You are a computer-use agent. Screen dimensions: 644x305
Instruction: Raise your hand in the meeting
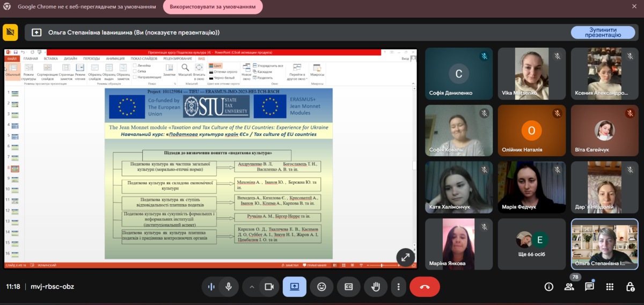coord(375,287)
